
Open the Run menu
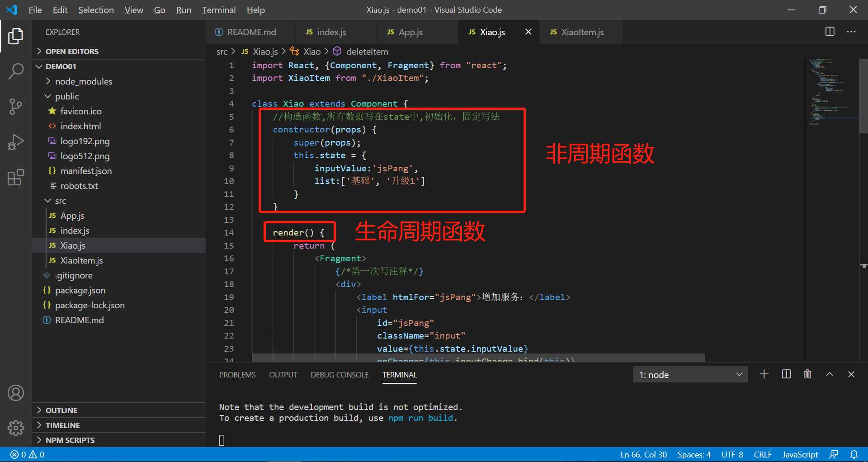point(184,10)
